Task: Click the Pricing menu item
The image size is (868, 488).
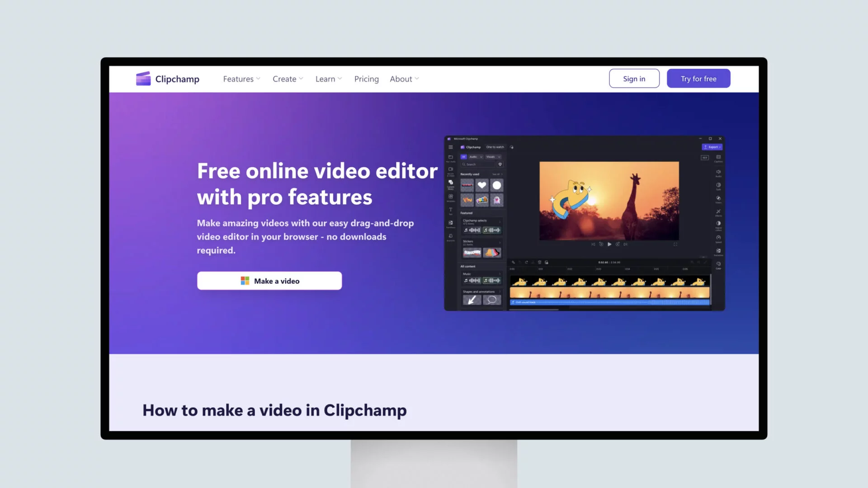Action: tap(367, 79)
